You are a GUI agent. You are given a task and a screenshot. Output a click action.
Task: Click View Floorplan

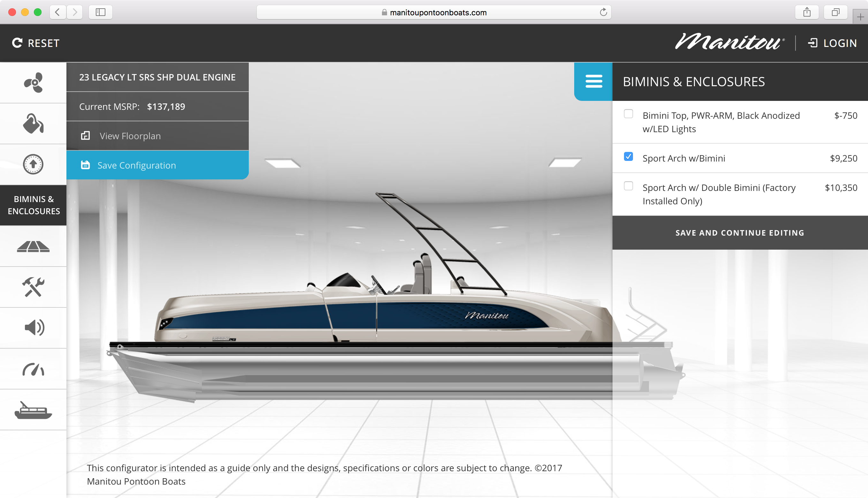(x=157, y=136)
